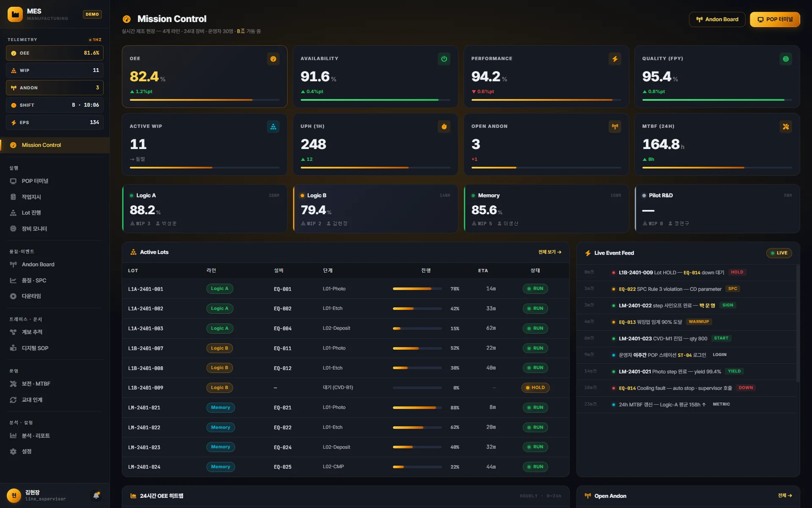
Task: Click the 보전 · MTBF wrench icon
Action: tap(13, 384)
